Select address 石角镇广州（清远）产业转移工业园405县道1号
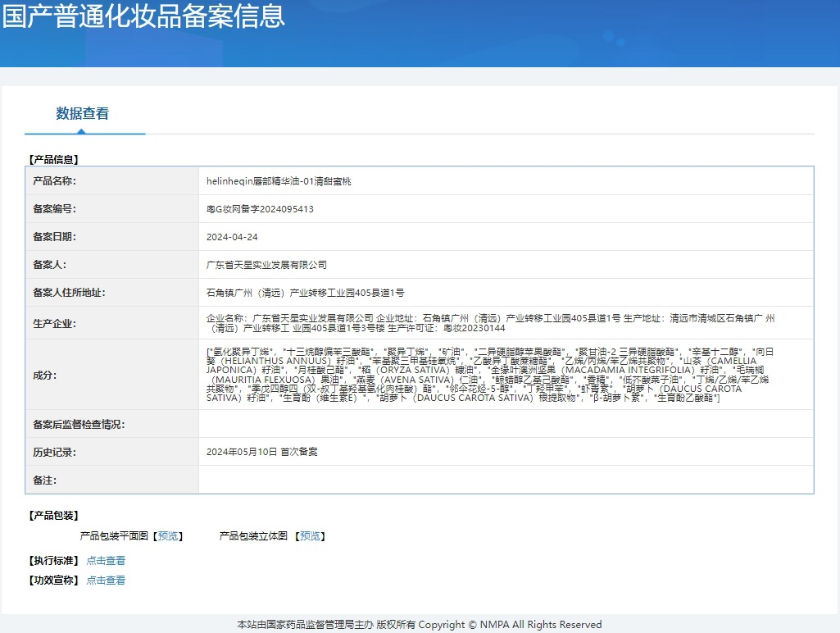The height and width of the screenshot is (633, 840). [x=306, y=293]
